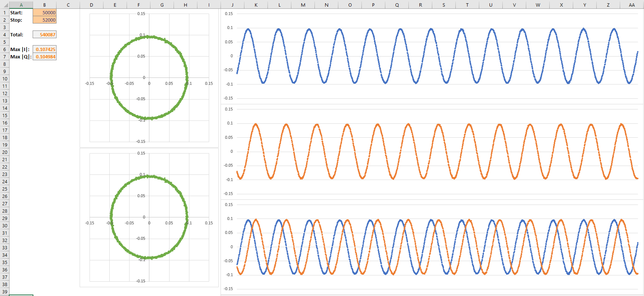Select the lower green circle scatter chart
Image resolution: width=644 pixels, height=296 pixels.
149,217
